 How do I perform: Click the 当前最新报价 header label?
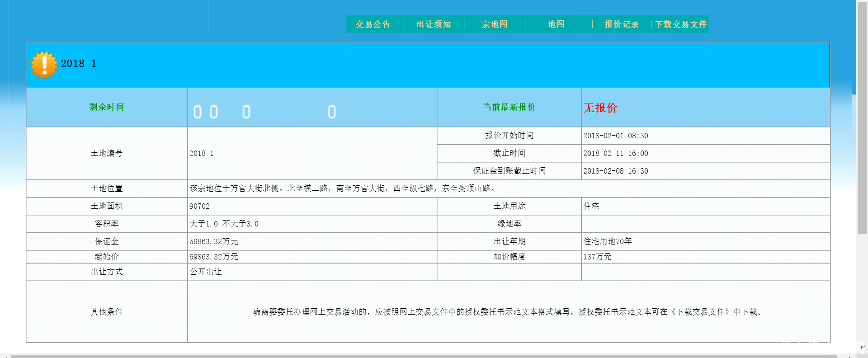point(509,107)
